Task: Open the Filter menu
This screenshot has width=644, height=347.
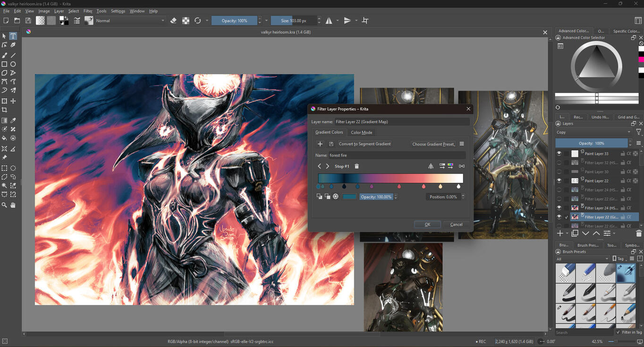Action: tap(88, 11)
